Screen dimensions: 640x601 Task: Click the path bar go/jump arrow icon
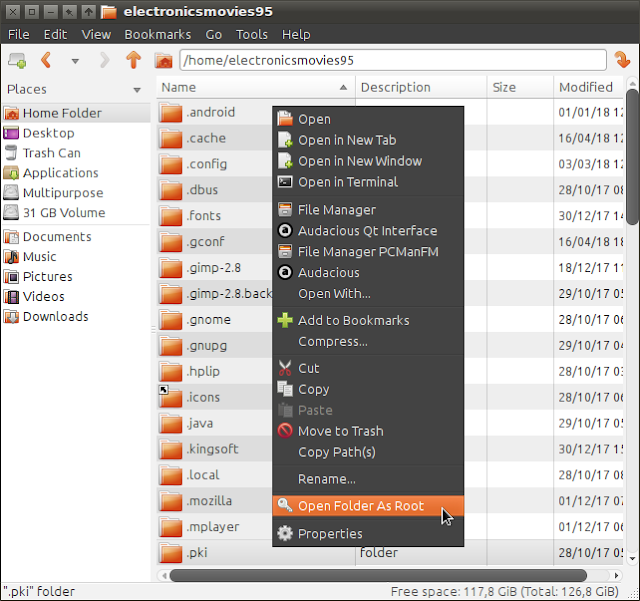click(x=622, y=60)
